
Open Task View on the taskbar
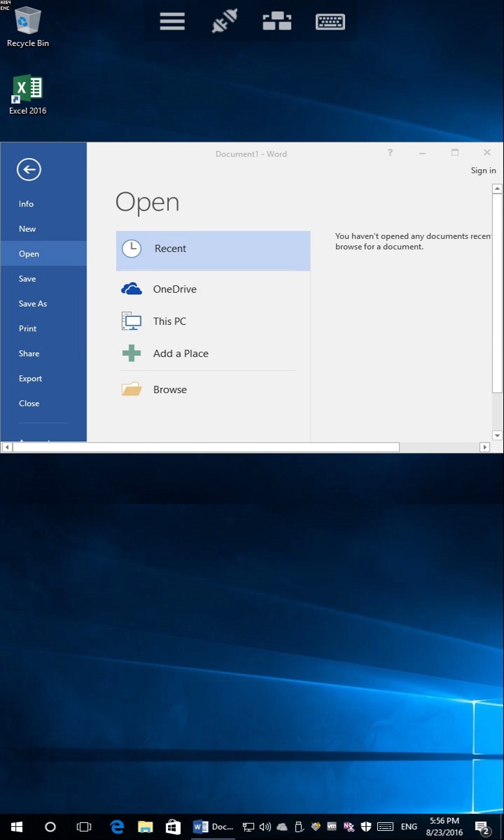[x=83, y=827]
